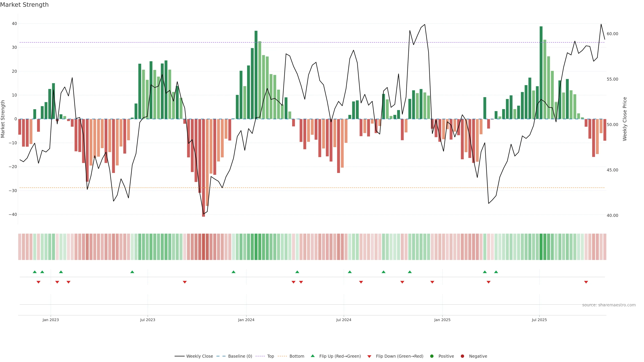
Task: Click the flip-up triangle before Jan 2024
Action: tap(233, 272)
